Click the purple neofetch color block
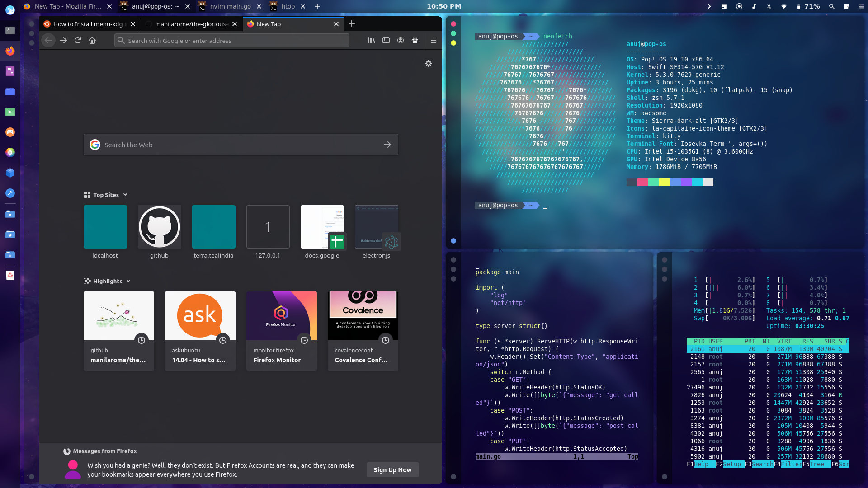 686,182
